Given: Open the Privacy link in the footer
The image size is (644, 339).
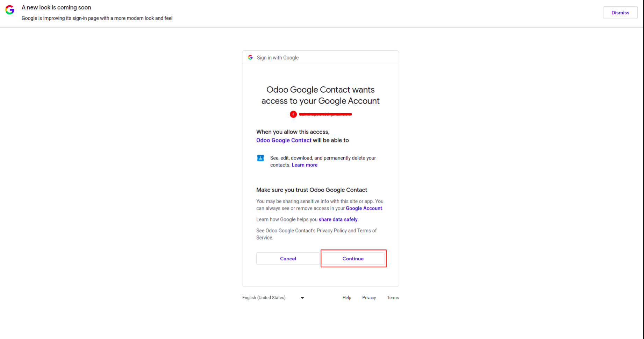Looking at the screenshot, I should (x=369, y=298).
